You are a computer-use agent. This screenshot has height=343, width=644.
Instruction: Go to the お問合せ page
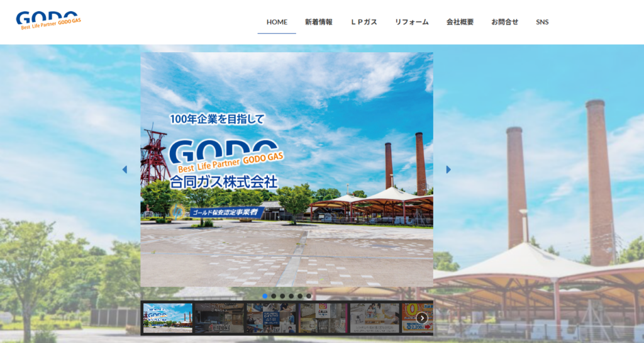(505, 22)
